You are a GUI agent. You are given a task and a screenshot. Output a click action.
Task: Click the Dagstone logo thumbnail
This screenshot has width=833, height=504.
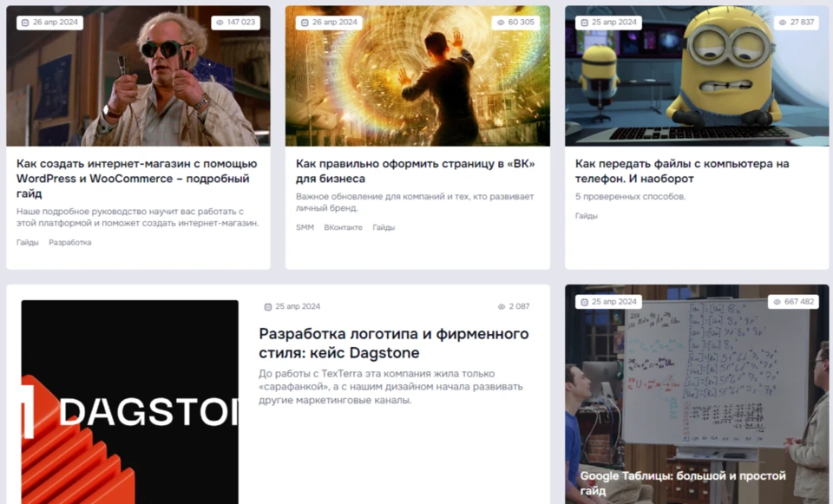(x=129, y=402)
